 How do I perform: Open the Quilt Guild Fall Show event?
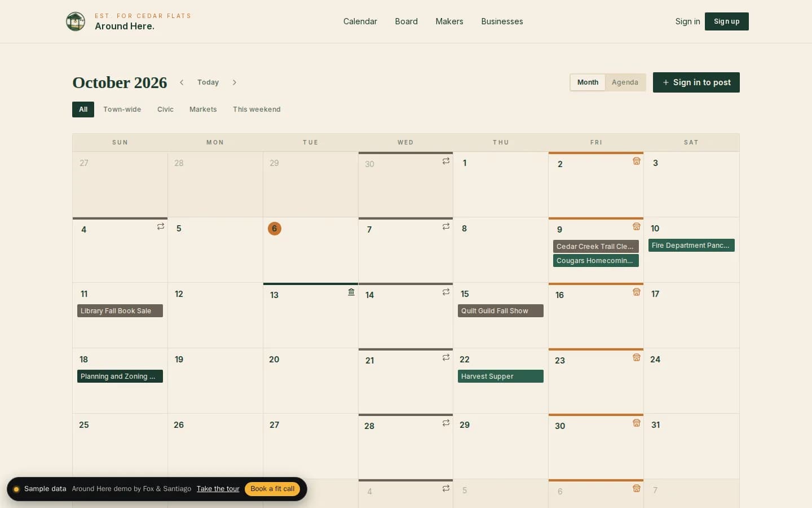[x=501, y=311]
